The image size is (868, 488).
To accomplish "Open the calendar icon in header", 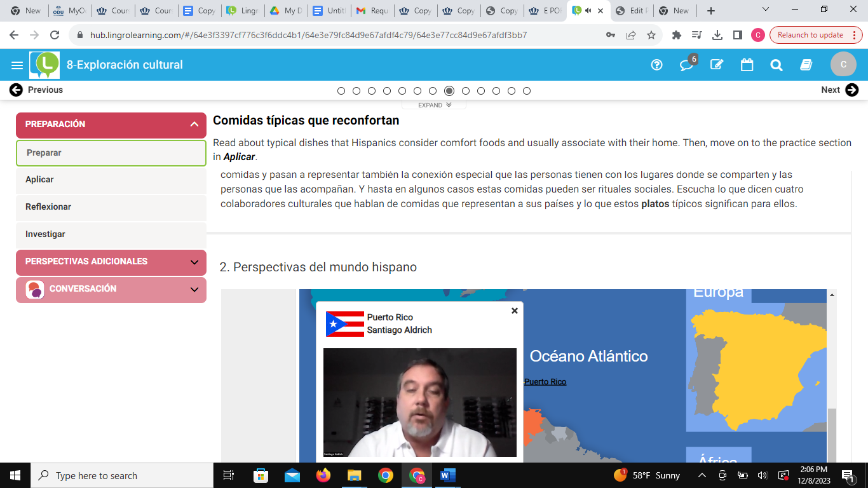I will point(747,65).
